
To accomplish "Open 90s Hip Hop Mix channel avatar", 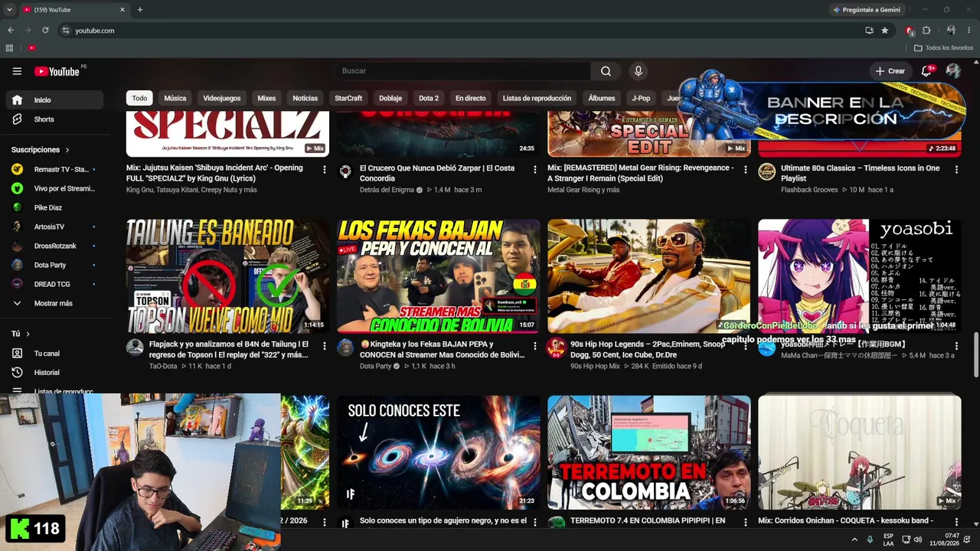I will coord(556,347).
